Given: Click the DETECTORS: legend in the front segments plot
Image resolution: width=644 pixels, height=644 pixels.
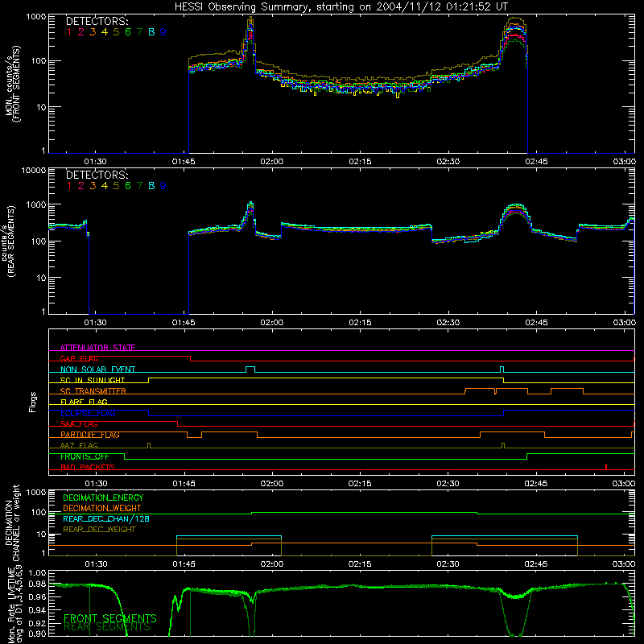Looking at the screenshot, I should tap(97, 21).
